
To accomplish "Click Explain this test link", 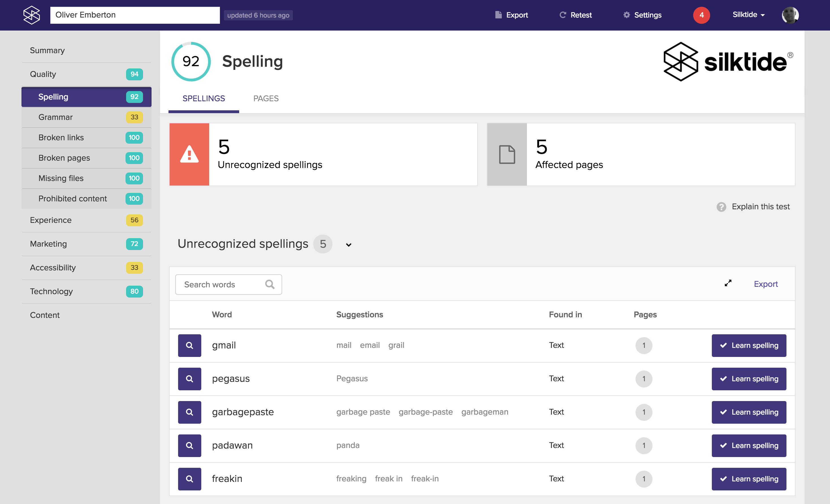I will (760, 206).
